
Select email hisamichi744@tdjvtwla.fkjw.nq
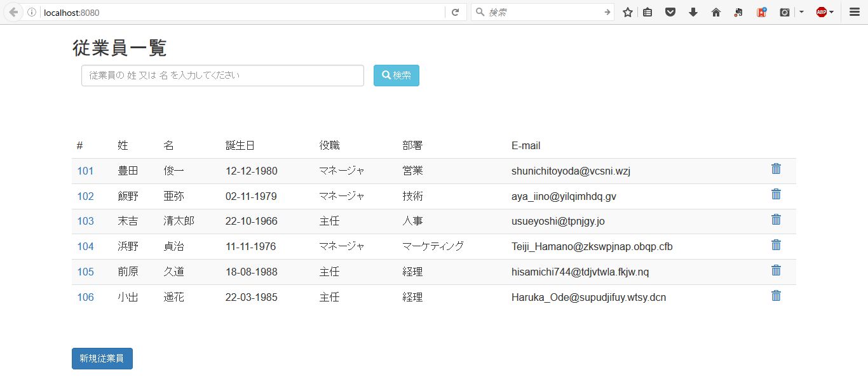(x=580, y=272)
